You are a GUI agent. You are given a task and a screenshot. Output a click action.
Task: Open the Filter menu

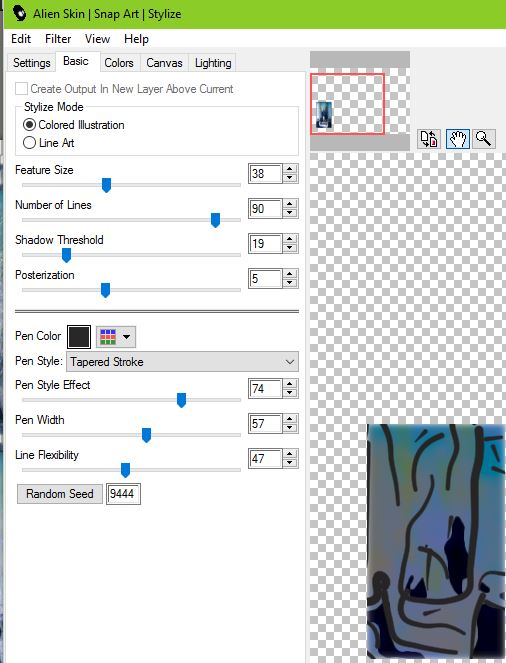tap(58, 39)
